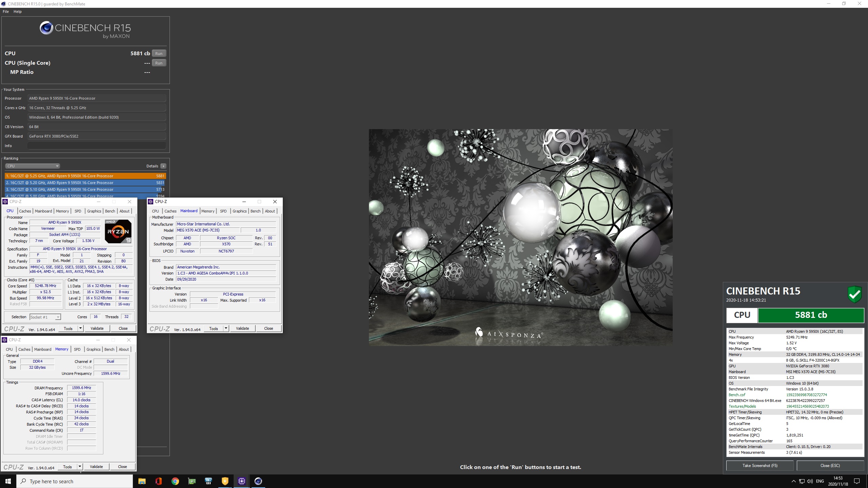Switch to SPD tab in CPU-Z Mainboard window
This screenshot has width=868, height=488.
point(223,211)
